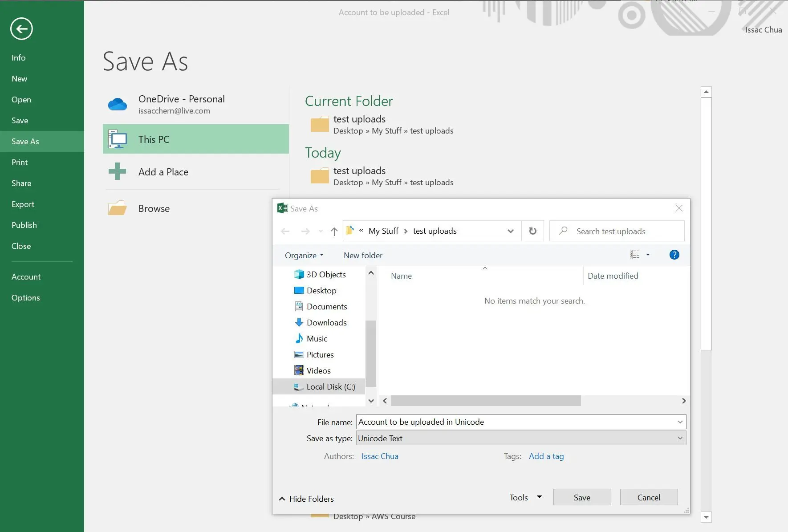Image resolution: width=788 pixels, height=532 pixels.
Task: Open recent locations dropdown arrow
Action: coord(321,231)
